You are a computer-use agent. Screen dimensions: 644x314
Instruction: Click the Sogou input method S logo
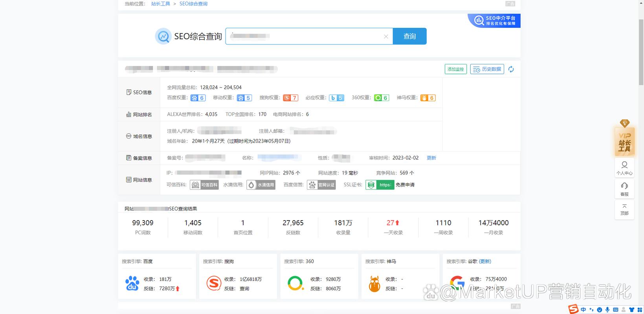tap(574, 309)
